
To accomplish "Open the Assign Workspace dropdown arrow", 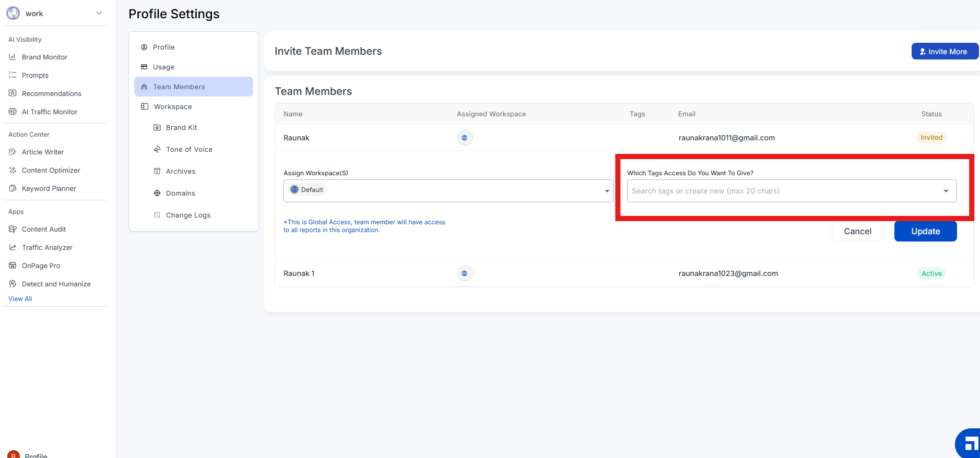I will pos(607,191).
